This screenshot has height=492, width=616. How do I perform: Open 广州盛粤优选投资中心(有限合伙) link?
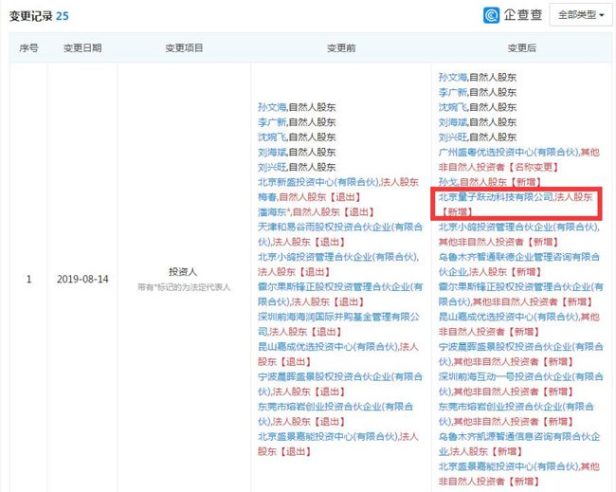[509, 152]
